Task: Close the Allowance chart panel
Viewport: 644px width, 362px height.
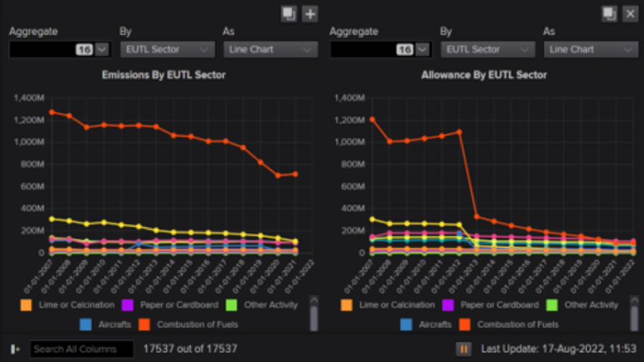Action: point(630,14)
